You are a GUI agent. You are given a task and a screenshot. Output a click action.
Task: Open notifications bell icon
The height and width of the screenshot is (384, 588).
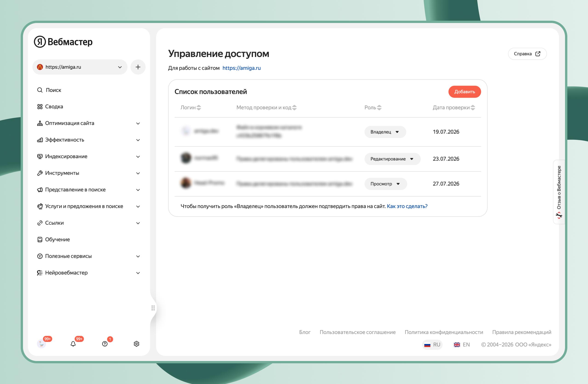(x=73, y=344)
